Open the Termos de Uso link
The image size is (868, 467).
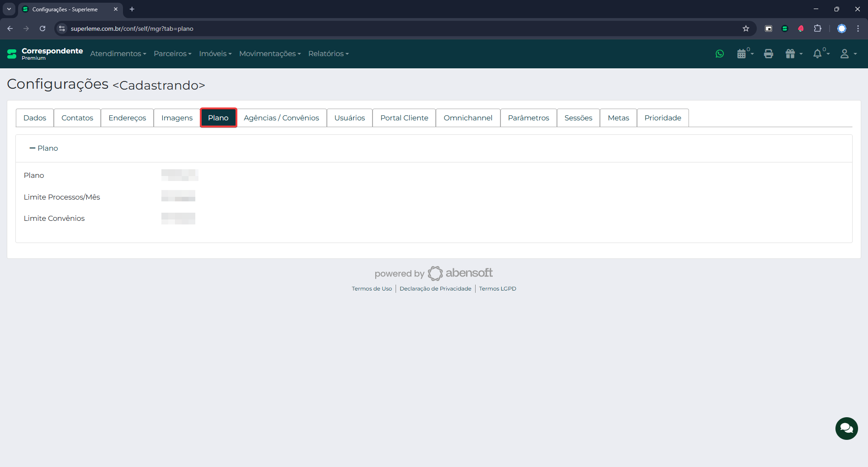[372, 289]
